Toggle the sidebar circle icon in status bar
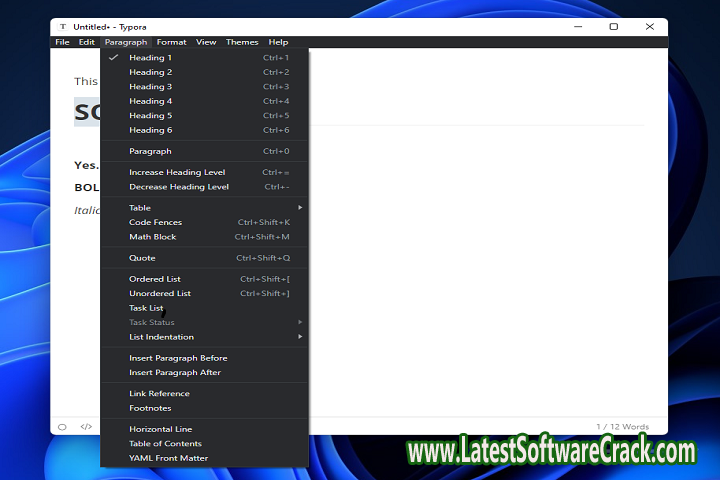Viewport: 720px width, 480px height. (62, 427)
